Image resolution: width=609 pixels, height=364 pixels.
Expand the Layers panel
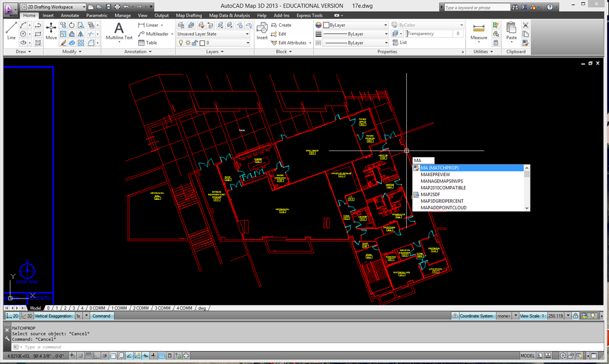click(215, 51)
